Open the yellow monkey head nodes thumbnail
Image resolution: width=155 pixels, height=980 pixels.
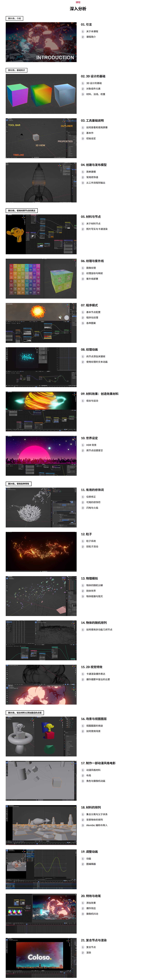pyautogui.click(x=41, y=234)
